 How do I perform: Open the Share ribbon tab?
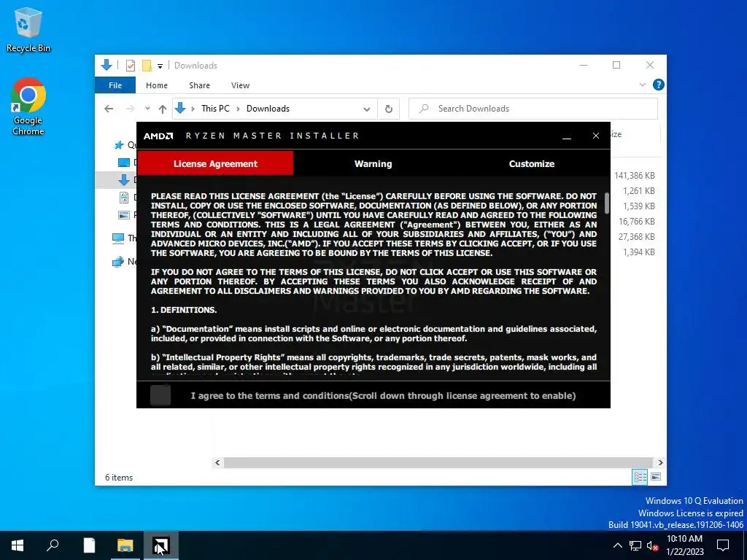(199, 85)
